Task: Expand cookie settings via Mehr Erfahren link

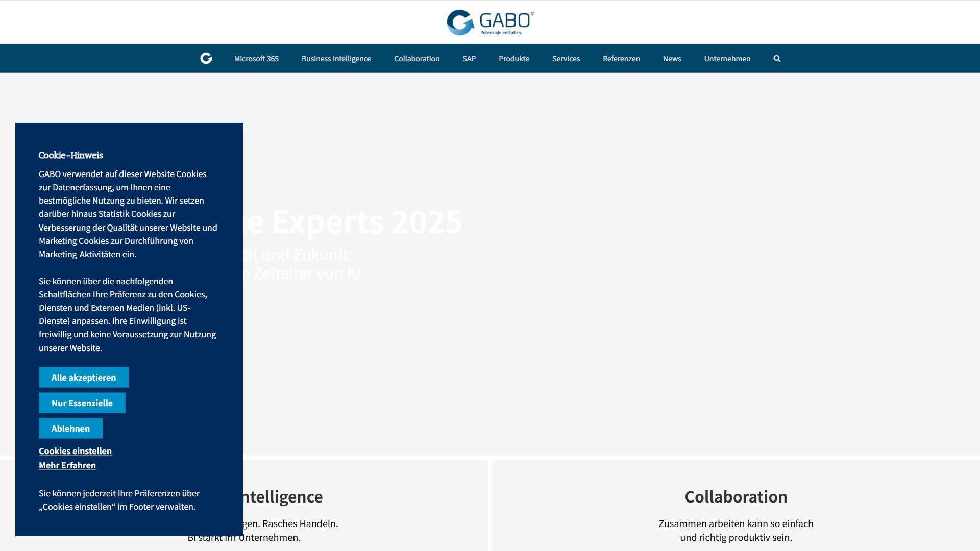Action: [x=67, y=466]
